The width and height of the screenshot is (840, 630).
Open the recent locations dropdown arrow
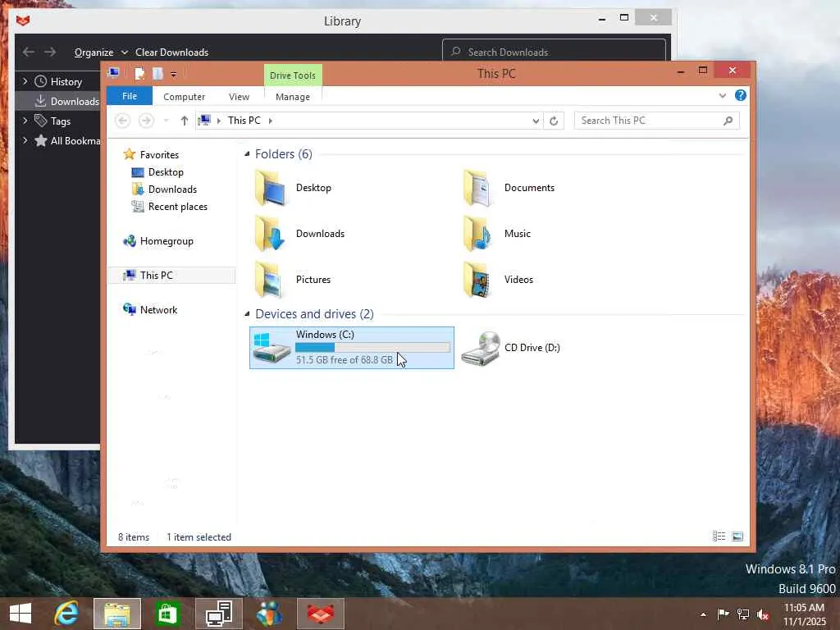[x=166, y=121]
